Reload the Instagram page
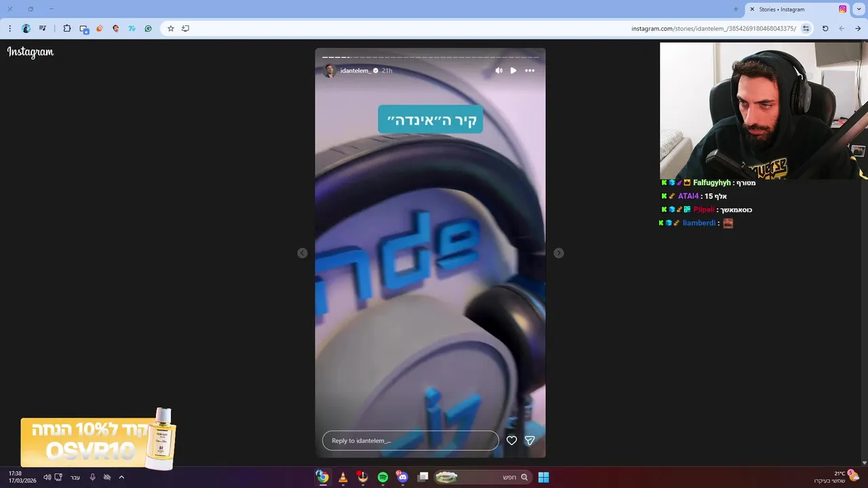 click(825, 28)
